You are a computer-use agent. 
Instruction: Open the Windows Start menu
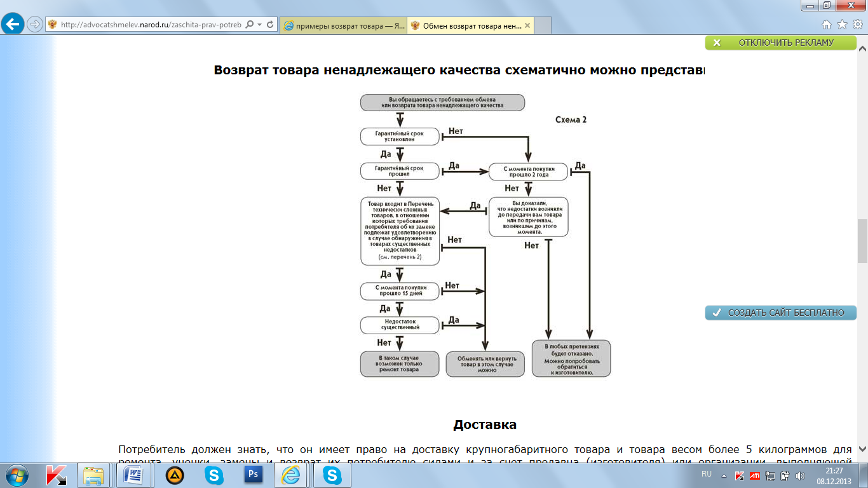pos(17,475)
